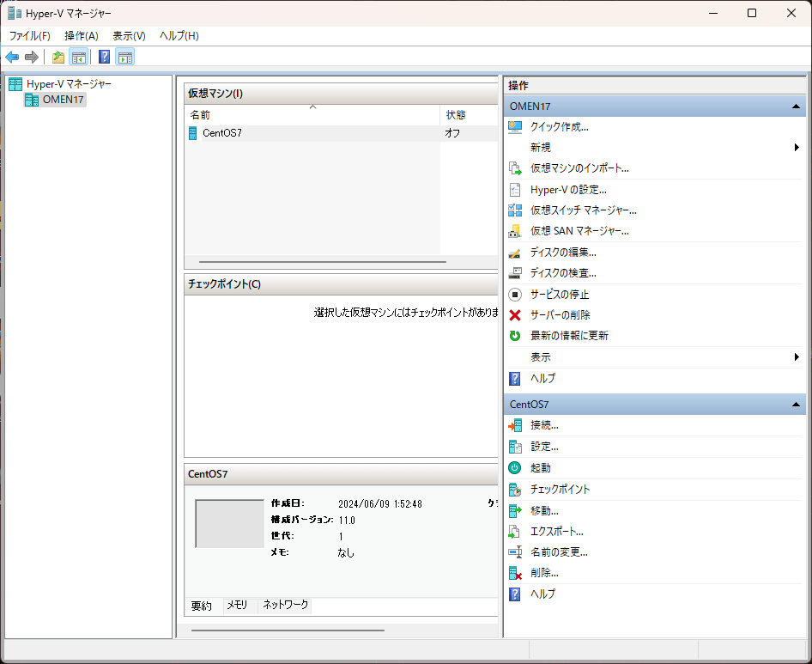The width and height of the screenshot is (812, 664).
Task: Select the CentOS7 virtual machine row
Action: pyautogui.click(x=341, y=133)
